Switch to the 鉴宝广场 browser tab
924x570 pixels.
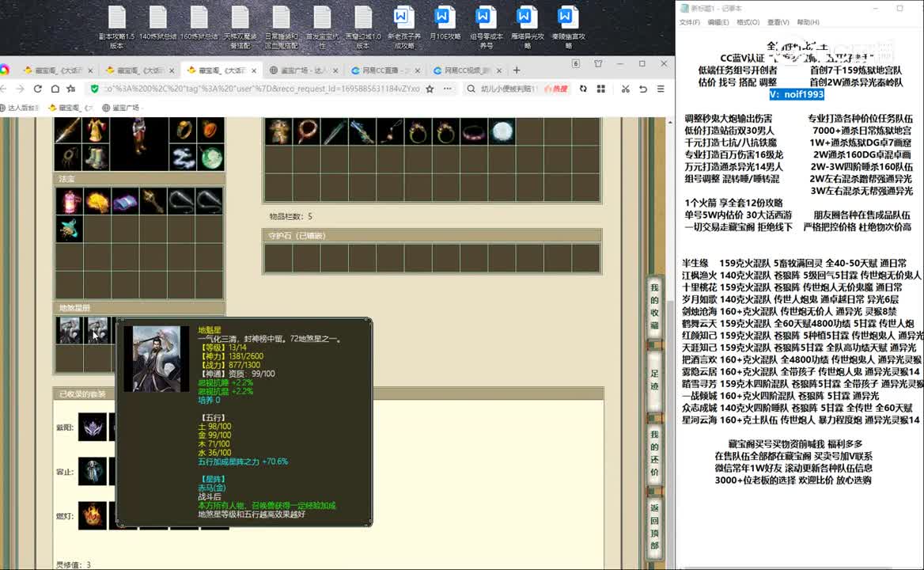pyautogui.click(x=304, y=70)
